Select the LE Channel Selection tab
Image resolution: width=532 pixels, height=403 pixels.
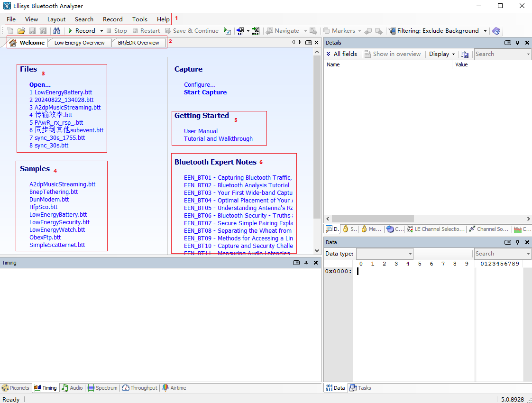pos(435,229)
